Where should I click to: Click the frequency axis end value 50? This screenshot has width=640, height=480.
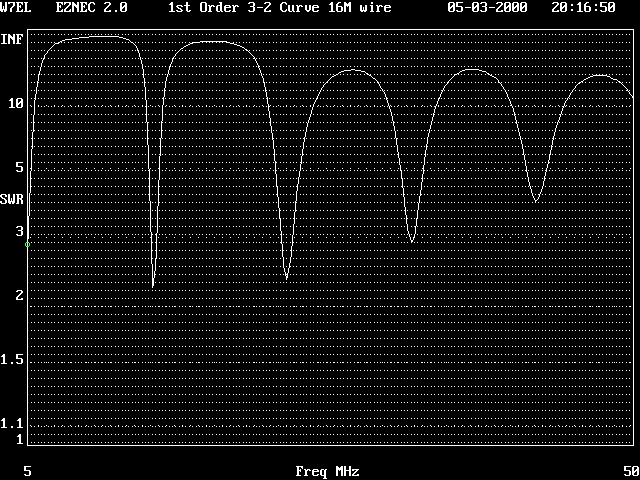tap(631, 471)
